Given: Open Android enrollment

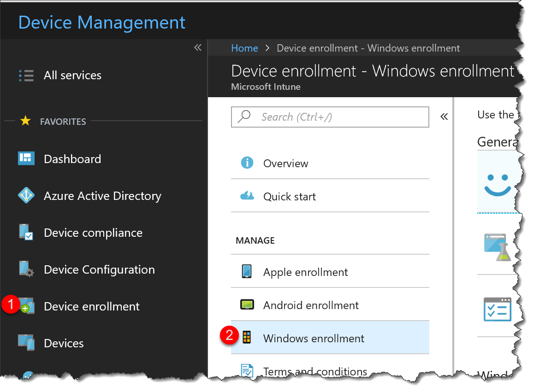Looking at the screenshot, I should [311, 305].
